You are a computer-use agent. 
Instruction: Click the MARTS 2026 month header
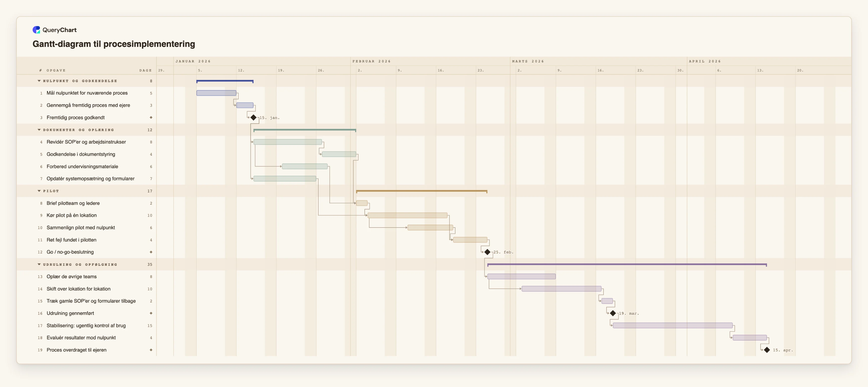click(x=528, y=61)
